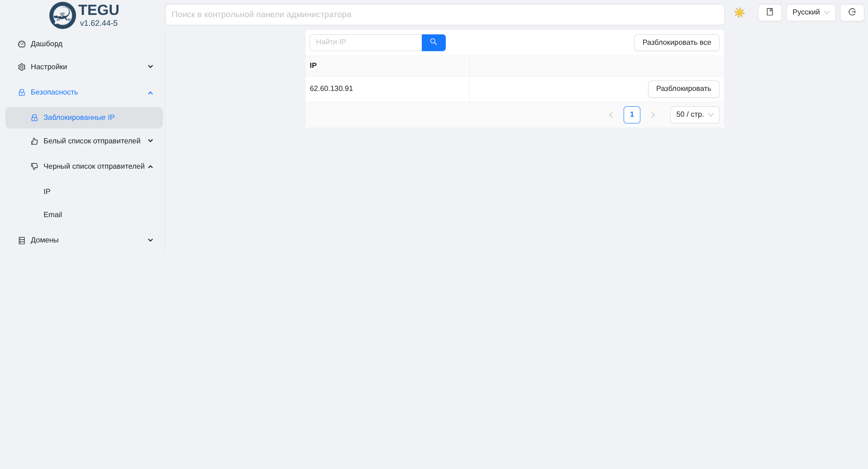Toggle the sun theme switcher icon
The height and width of the screenshot is (469, 868).
pos(739,13)
